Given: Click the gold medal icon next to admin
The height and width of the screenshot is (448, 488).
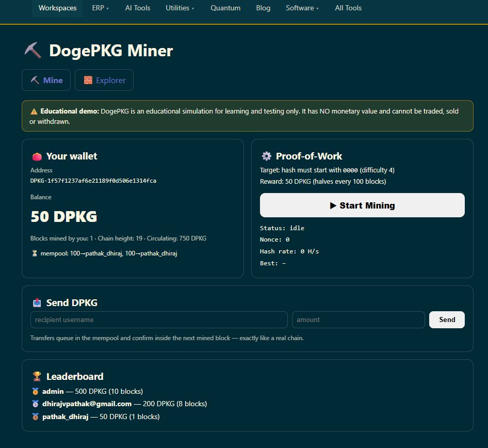Looking at the screenshot, I should (x=36, y=391).
